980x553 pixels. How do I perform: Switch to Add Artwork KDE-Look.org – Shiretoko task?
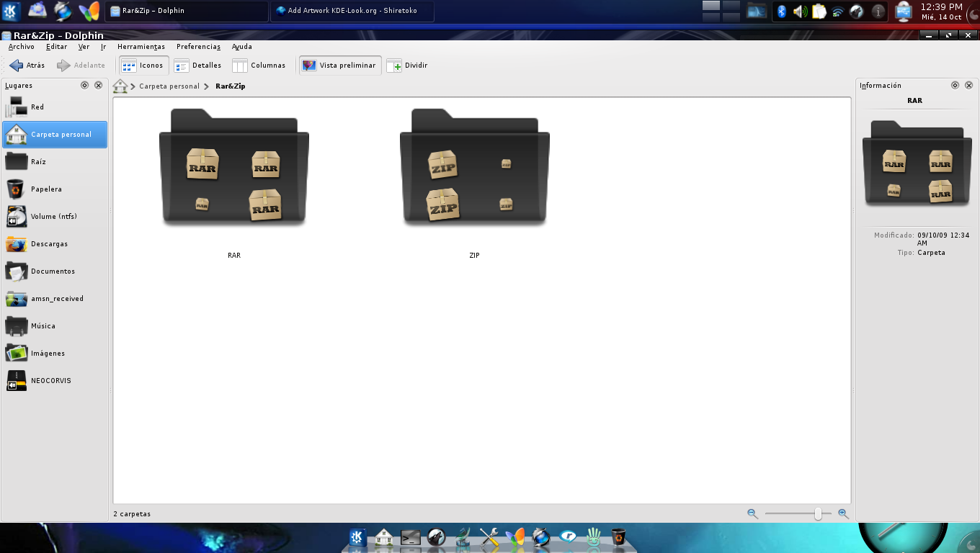coord(352,12)
